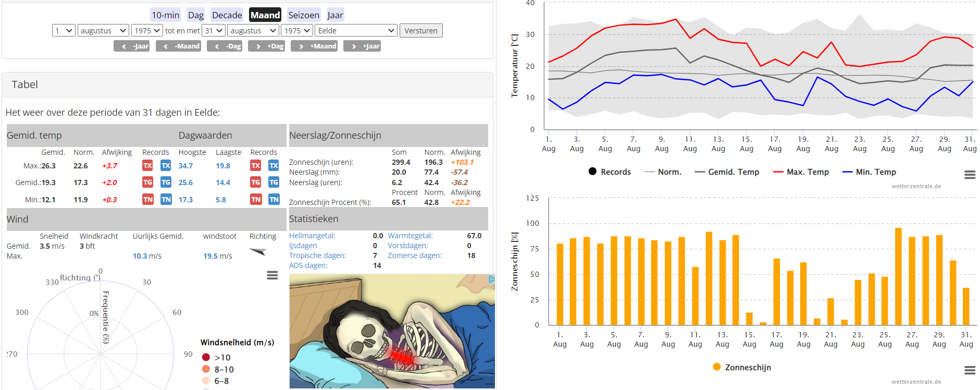Open red TN record icon in Gemid. temp Records

point(148,199)
